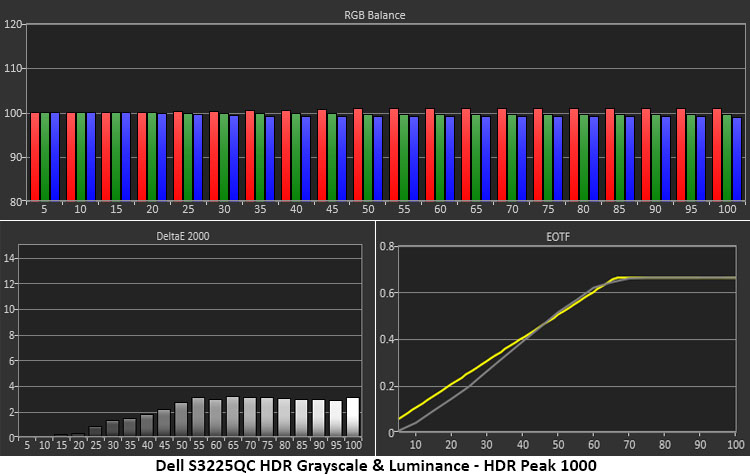Select the 0.6 label on EOTF axis
The image size is (750, 476).
pos(387,293)
